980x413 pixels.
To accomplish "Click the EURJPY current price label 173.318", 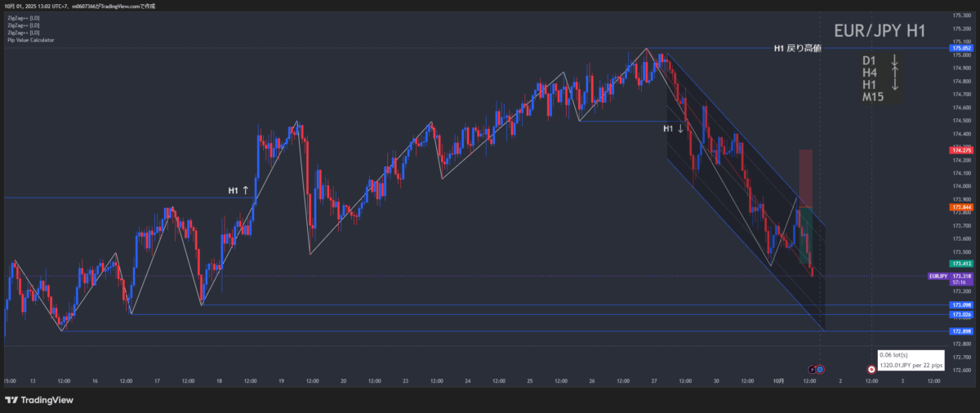I will click(951, 278).
